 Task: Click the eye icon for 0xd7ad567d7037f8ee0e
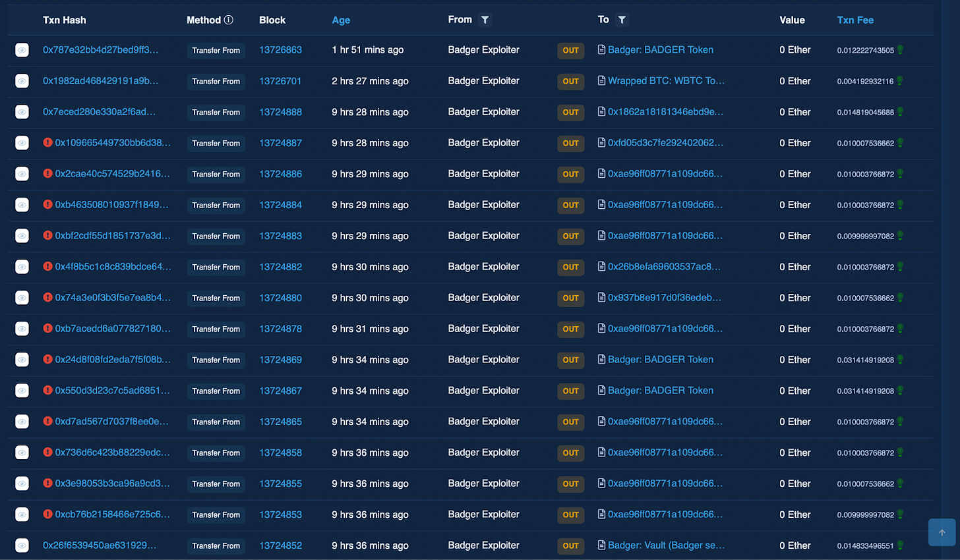22,422
